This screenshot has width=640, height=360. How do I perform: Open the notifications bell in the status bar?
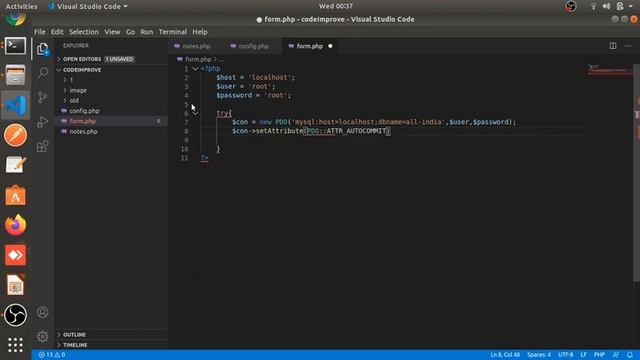(x=630, y=355)
